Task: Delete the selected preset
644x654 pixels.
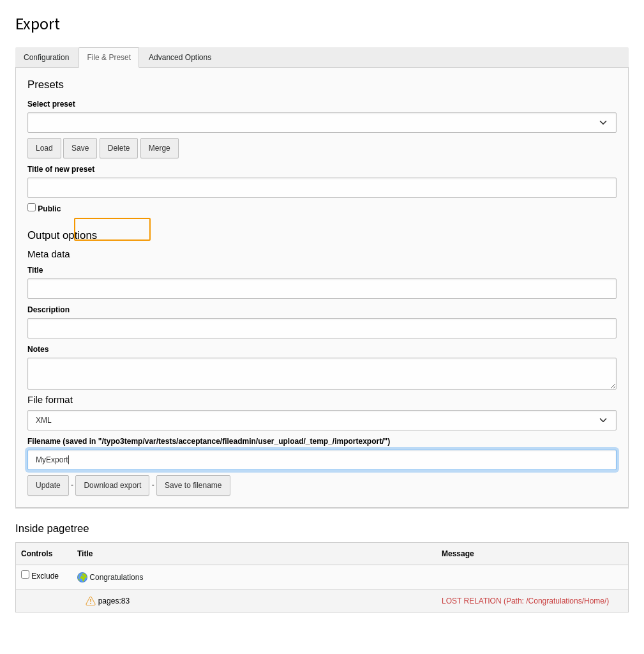Action: [x=118, y=148]
